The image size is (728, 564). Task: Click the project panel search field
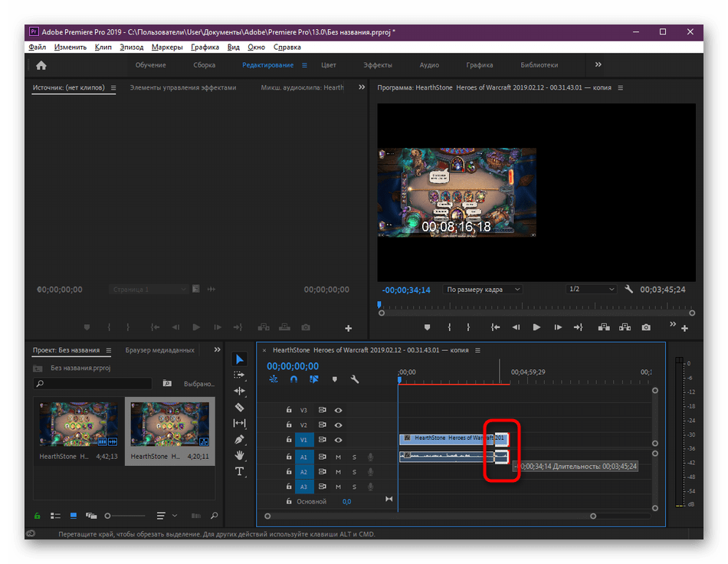92,383
